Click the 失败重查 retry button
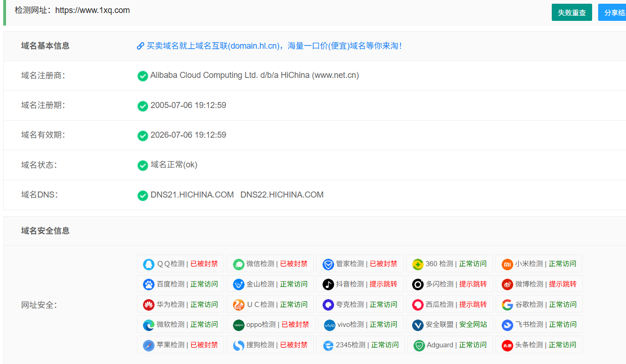 pyautogui.click(x=572, y=12)
